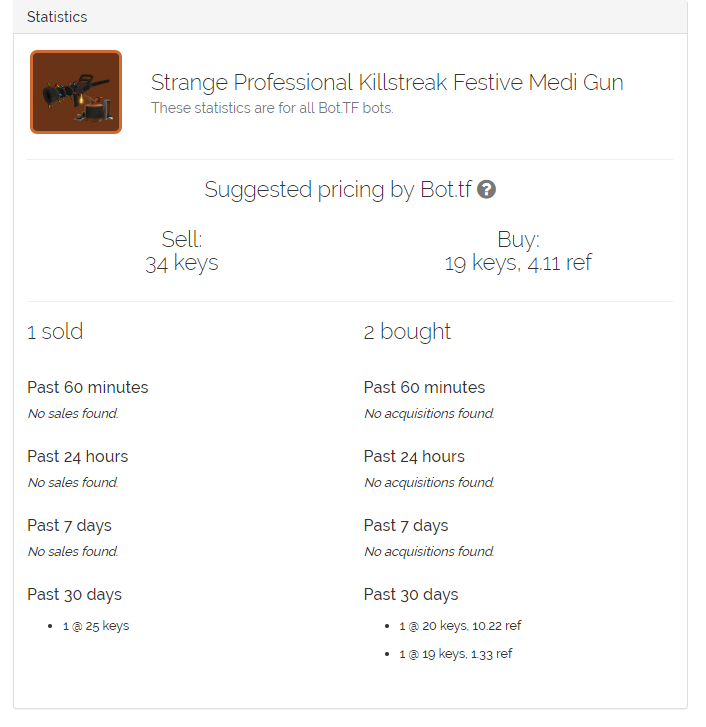Viewport: 706px width, 727px height.
Task: Click 'Past 30 days' under the bought column
Action: [x=411, y=594]
